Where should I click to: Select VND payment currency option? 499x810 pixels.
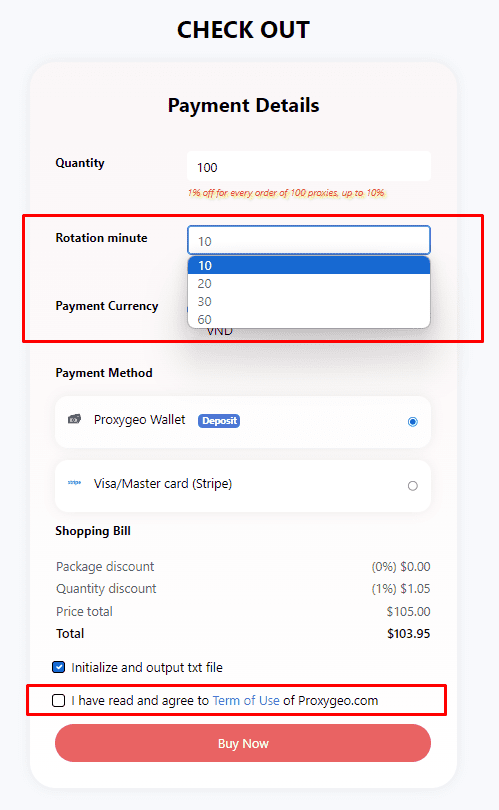(x=220, y=332)
